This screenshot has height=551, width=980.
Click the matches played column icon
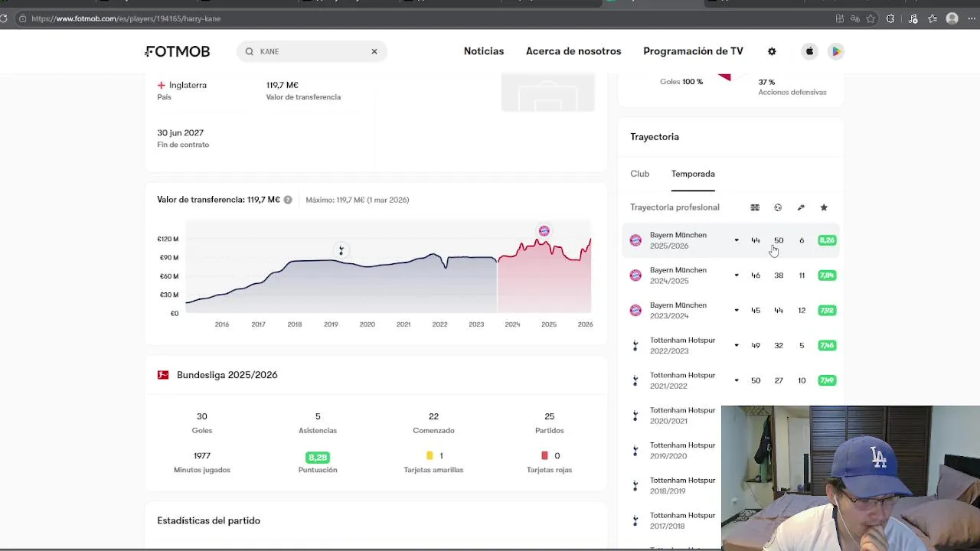pos(755,207)
